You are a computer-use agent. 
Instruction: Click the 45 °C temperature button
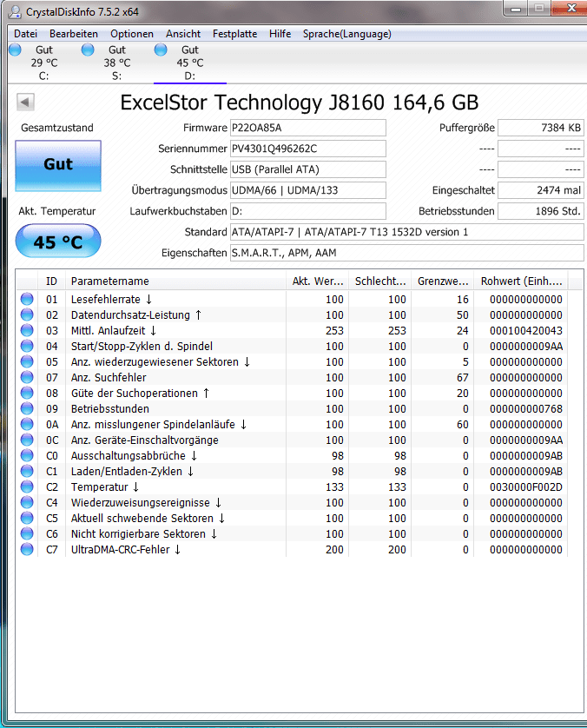[x=58, y=241]
